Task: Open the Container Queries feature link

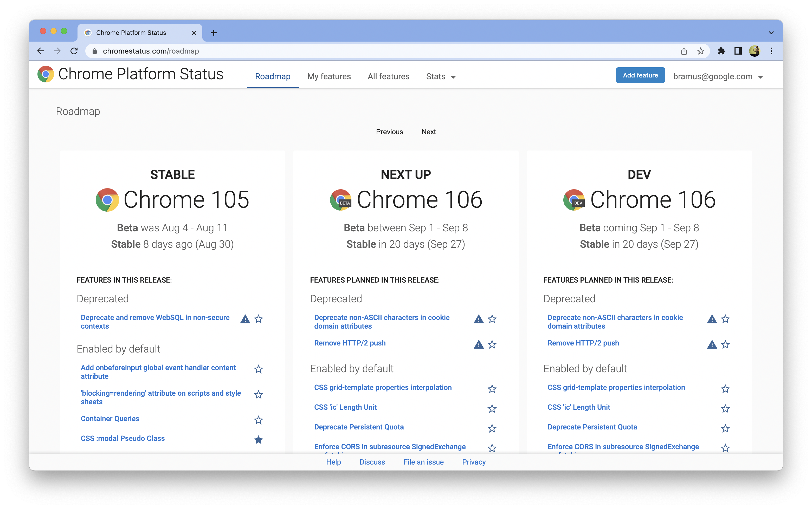Action: click(x=110, y=419)
